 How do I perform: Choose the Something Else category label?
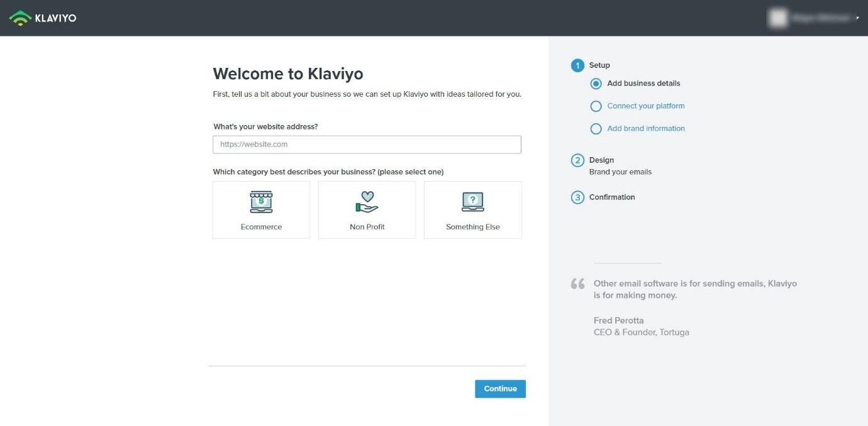point(473,227)
